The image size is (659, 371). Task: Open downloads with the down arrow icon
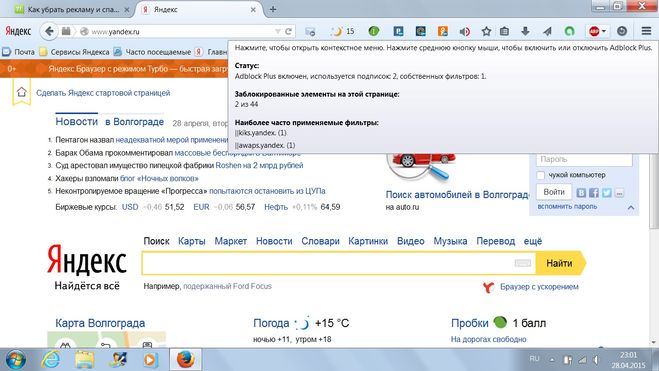[525, 31]
